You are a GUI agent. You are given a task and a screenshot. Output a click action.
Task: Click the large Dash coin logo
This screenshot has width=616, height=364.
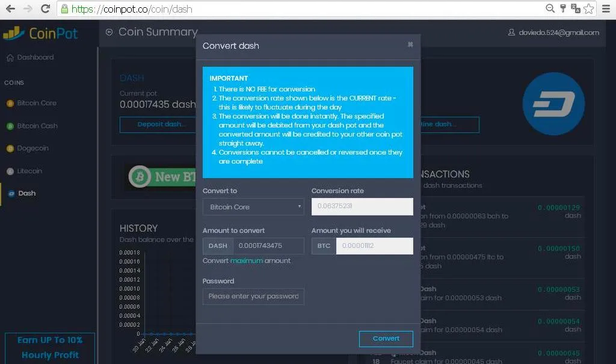tap(553, 103)
